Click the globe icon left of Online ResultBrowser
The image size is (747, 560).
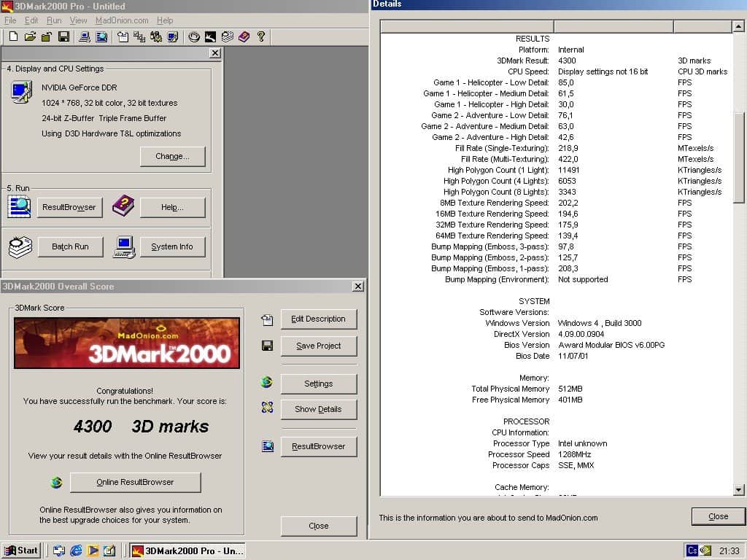point(56,483)
